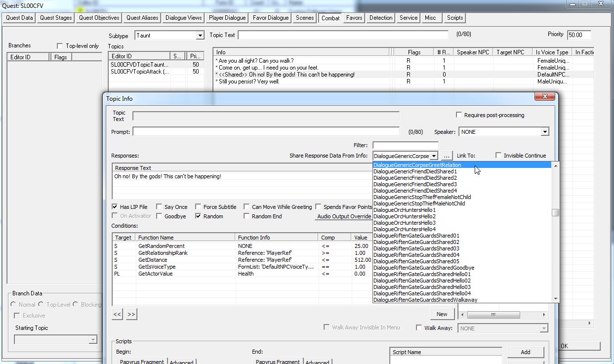Enable Requires post-processing checkbox

pos(459,115)
